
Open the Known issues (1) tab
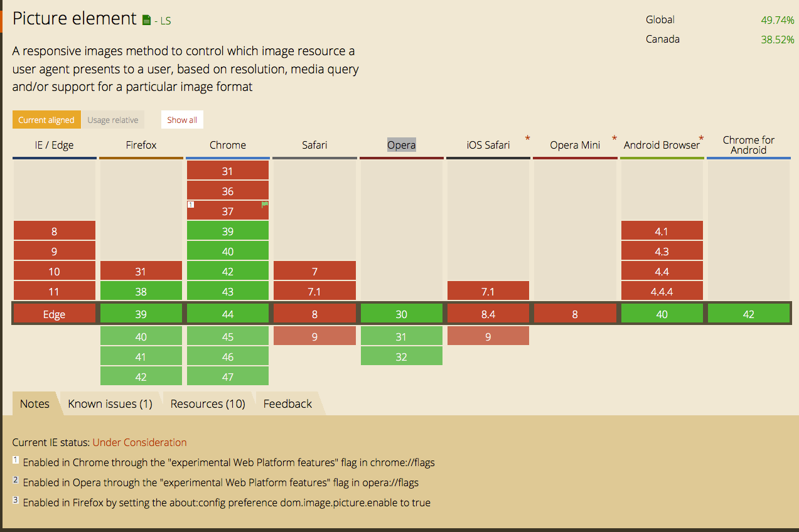point(110,403)
